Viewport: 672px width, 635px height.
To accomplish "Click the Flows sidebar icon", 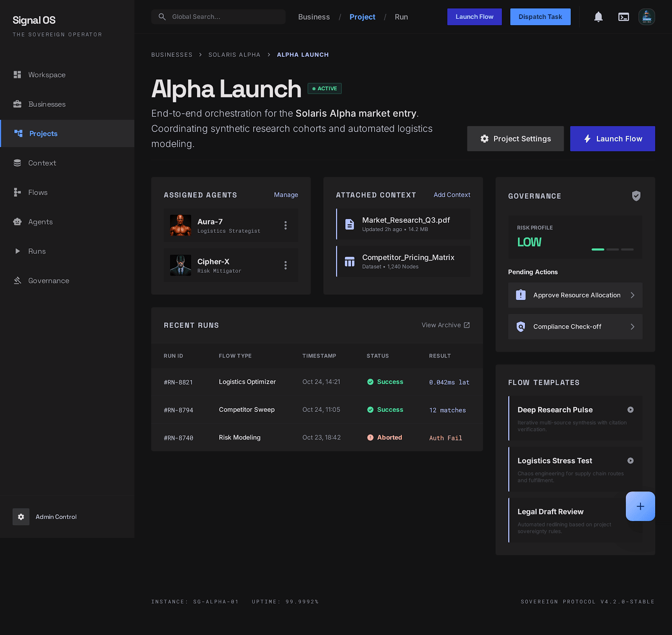I will (x=17, y=192).
